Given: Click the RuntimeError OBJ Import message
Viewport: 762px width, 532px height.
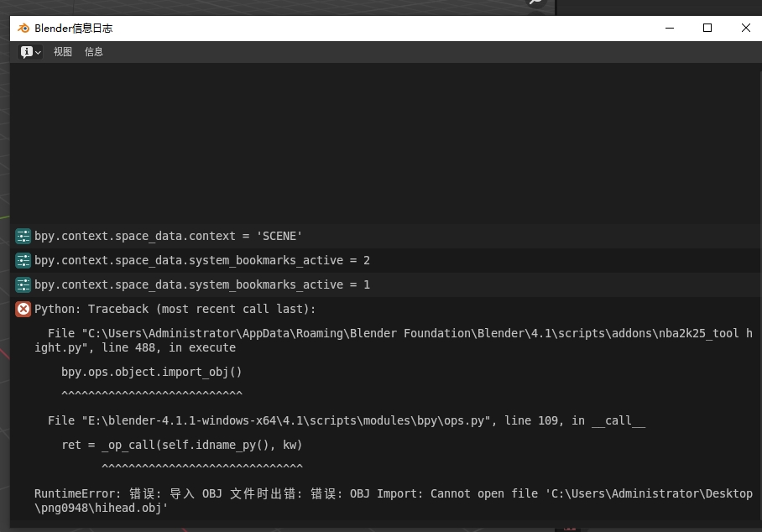Looking at the screenshot, I should (393, 501).
